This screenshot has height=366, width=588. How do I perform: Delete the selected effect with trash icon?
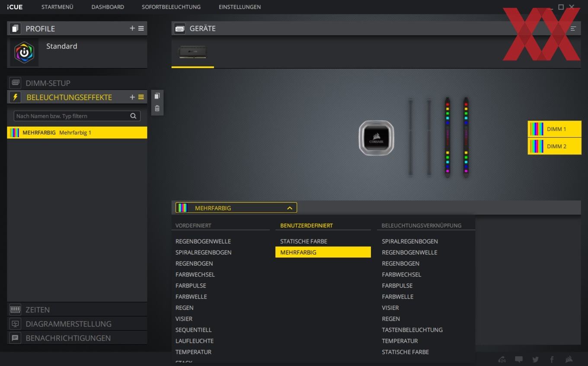tap(157, 108)
